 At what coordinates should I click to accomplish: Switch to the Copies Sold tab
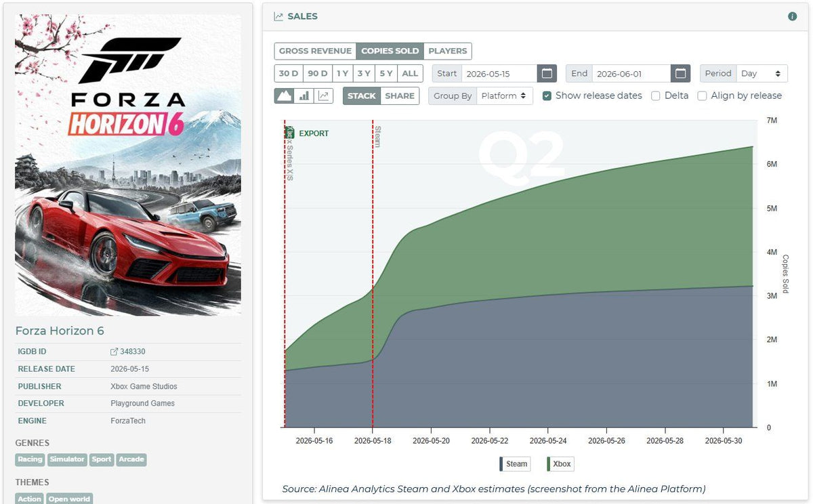(390, 51)
